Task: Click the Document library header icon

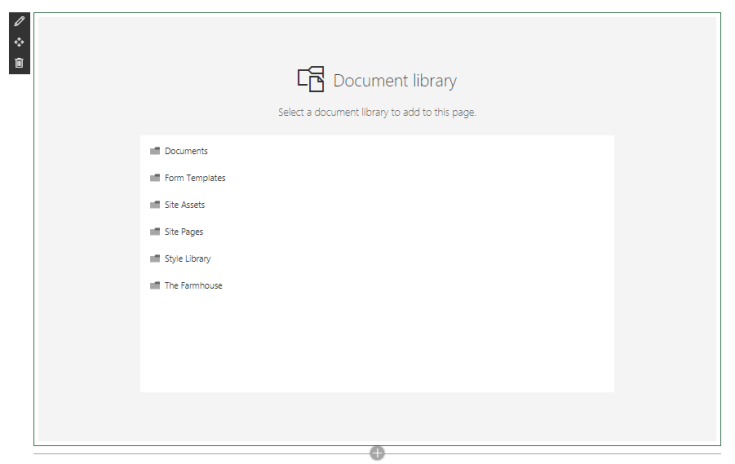Action: coord(311,81)
